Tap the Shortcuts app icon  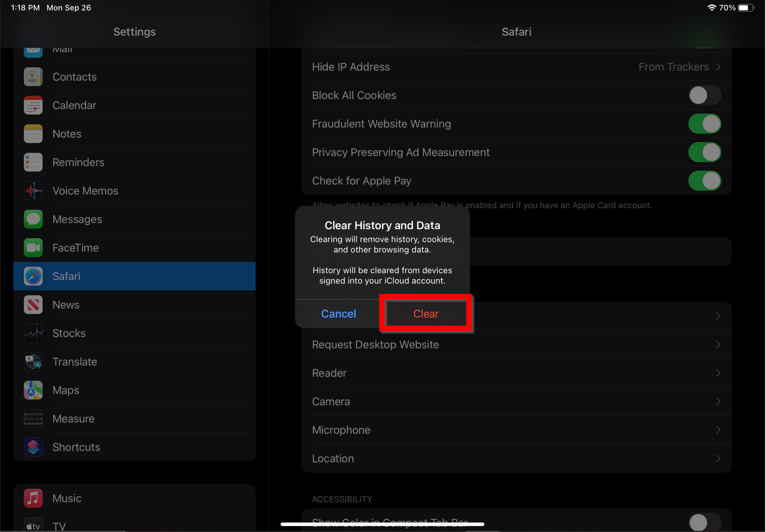pyautogui.click(x=33, y=447)
